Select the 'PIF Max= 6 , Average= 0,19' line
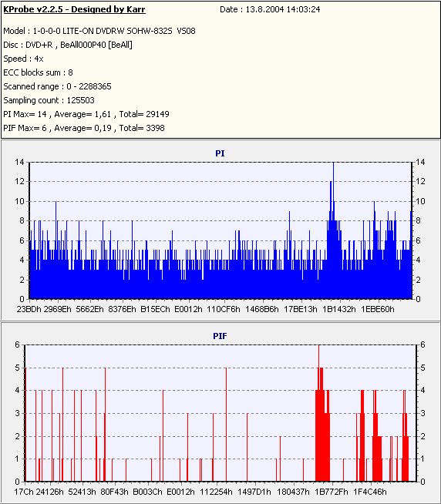This screenshot has width=441, height=504. pos(84,128)
